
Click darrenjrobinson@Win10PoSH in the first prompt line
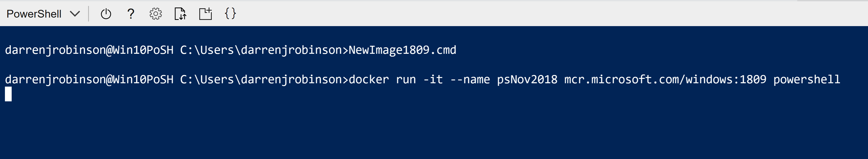tap(89, 50)
